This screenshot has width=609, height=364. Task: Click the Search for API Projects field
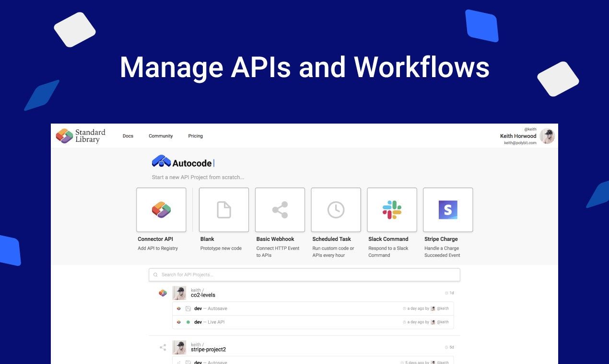(304, 274)
